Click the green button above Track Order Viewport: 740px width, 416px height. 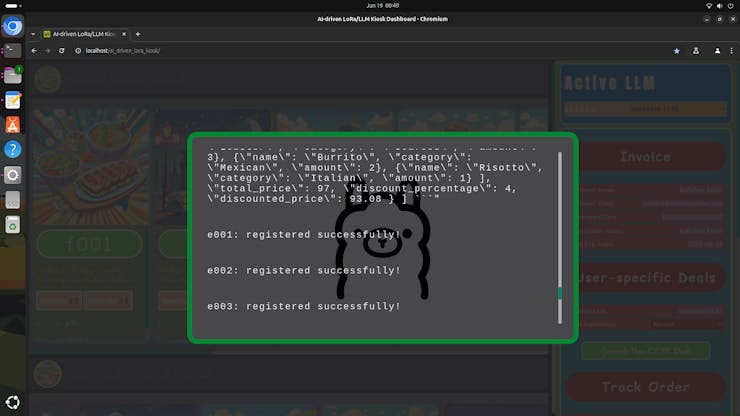[645, 351]
